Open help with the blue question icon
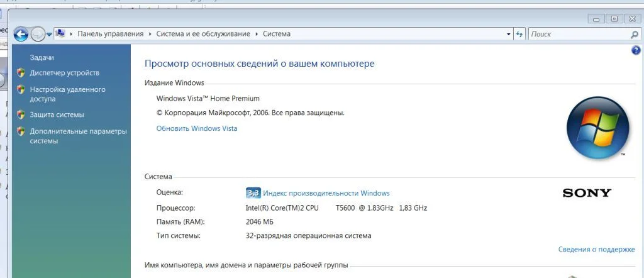This screenshot has width=644, height=278. tap(635, 50)
